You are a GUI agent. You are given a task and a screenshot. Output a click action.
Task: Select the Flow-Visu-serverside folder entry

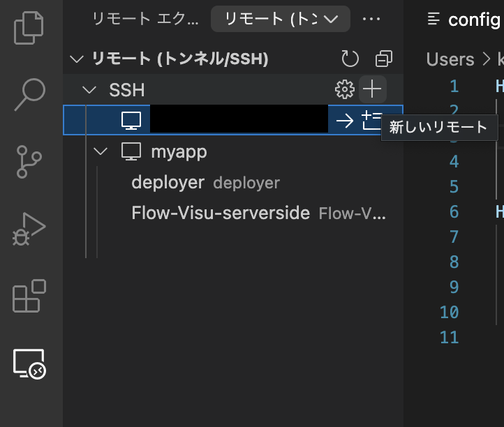[x=220, y=213]
